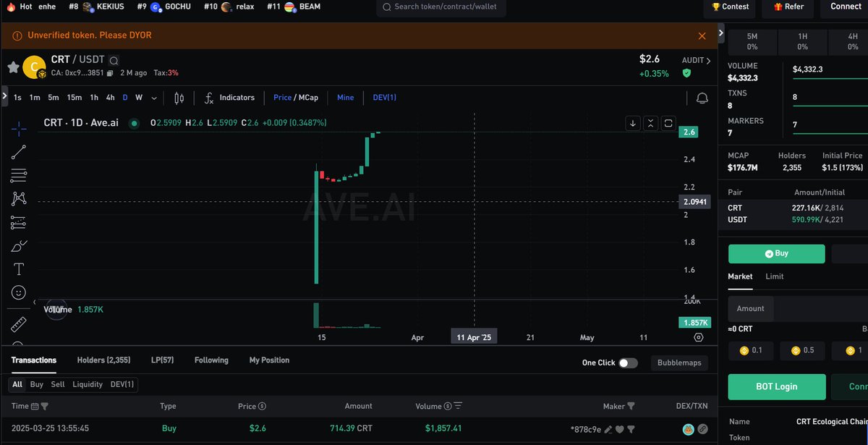Open the emoji icons tool
868x445 pixels.
point(19,292)
